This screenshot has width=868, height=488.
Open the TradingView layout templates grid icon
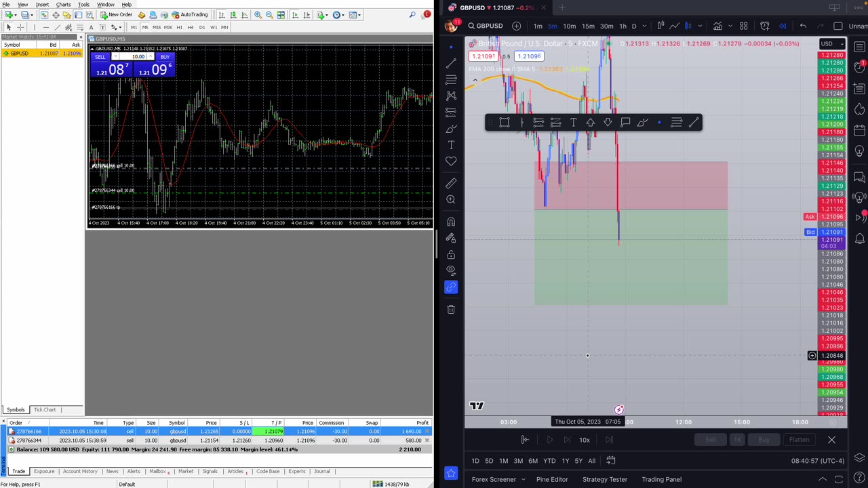[743, 26]
